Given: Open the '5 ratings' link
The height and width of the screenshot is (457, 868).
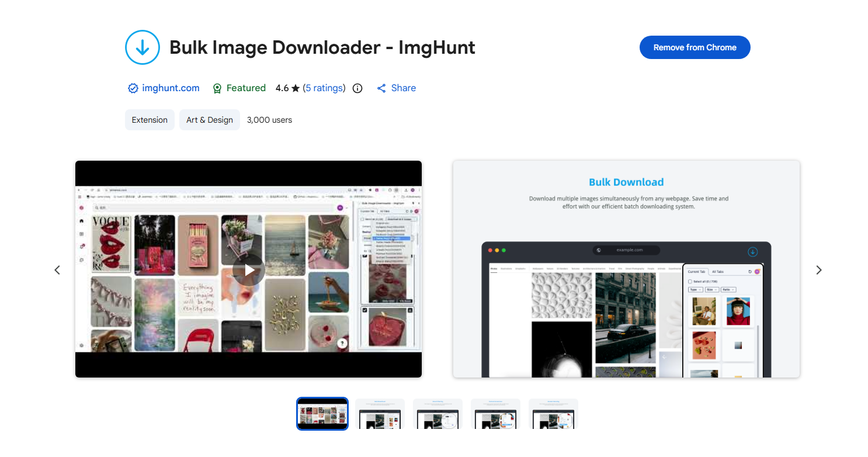Looking at the screenshot, I should [x=325, y=88].
